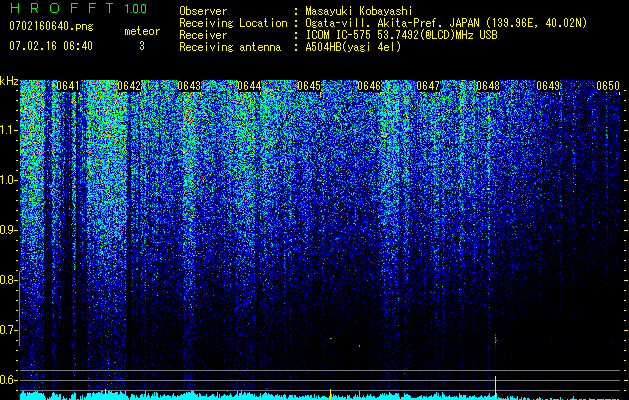Screen dimensions: 629x400
Task: Click the version number 1.0.0
Action: point(135,8)
